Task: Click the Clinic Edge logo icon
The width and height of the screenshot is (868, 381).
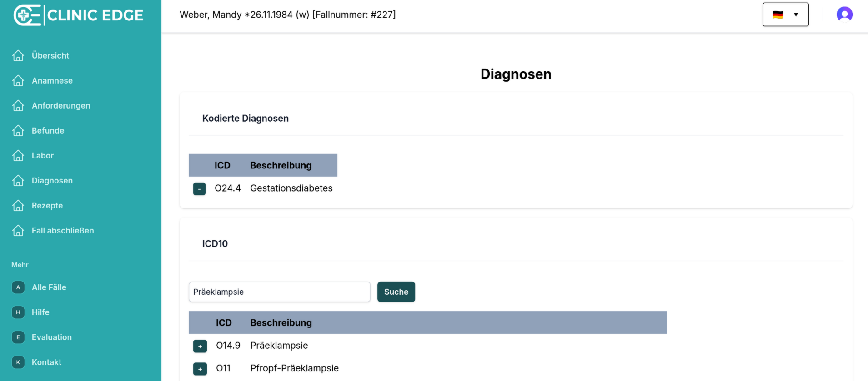Action: point(26,15)
